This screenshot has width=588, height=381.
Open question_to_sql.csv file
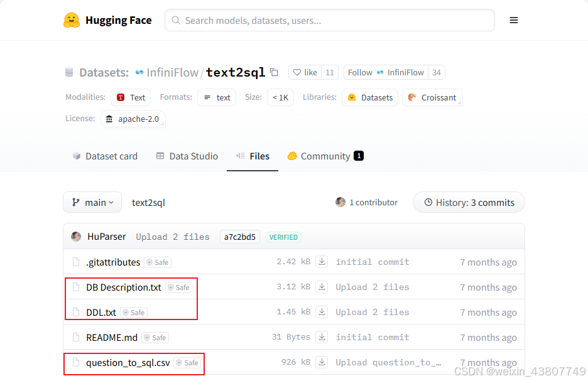point(128,363)
